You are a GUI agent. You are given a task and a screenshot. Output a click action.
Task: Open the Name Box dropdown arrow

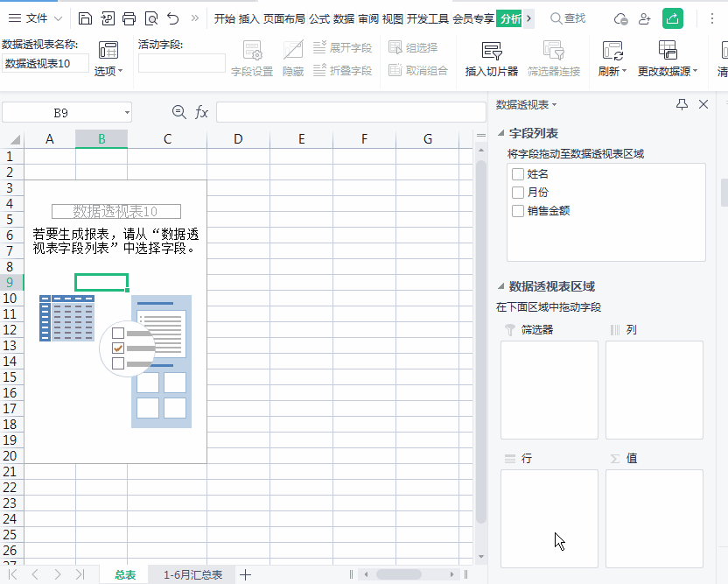(x=127, y=113)
